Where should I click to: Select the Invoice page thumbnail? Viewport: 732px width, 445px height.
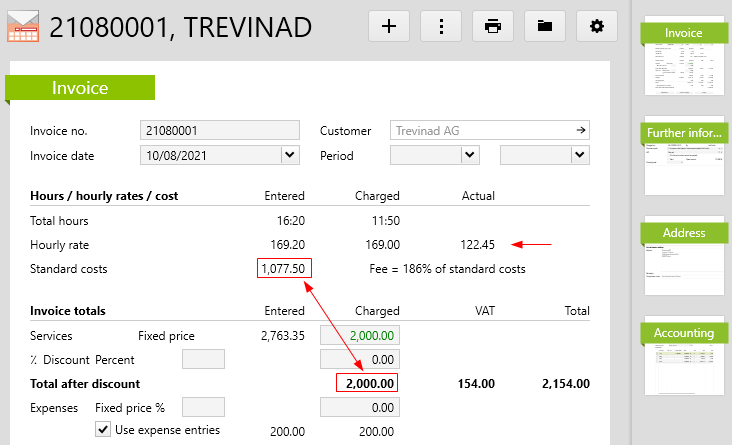tap(684, 59)
